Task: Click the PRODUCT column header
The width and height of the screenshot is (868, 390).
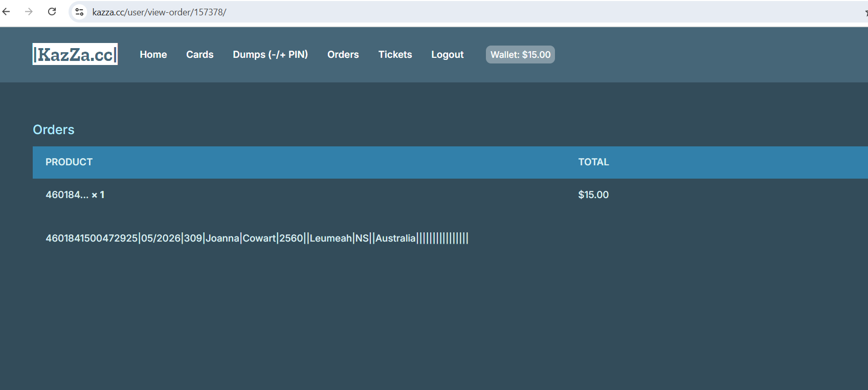Action: (x=69, y=162)
